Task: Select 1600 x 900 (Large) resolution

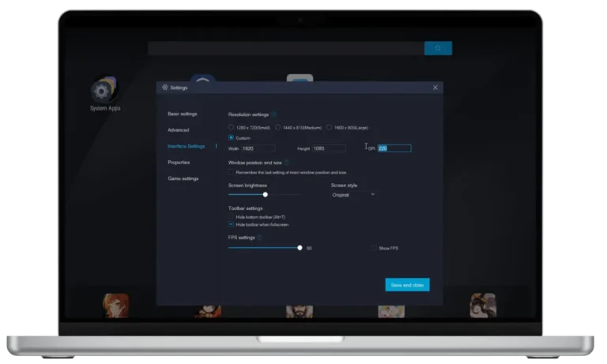Action: click(329, 127)
